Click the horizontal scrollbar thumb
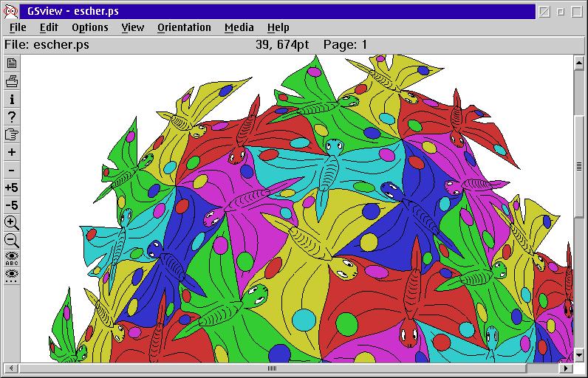This screenshot has width=588, height=378. click(x=271, y=368)
